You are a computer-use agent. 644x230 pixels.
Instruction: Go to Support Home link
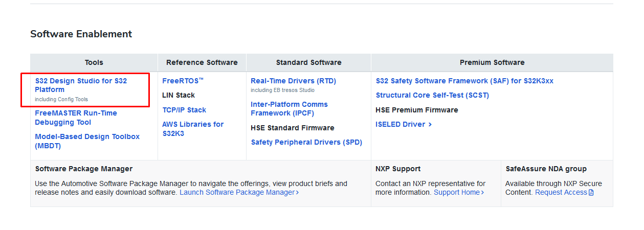point(456,192)
